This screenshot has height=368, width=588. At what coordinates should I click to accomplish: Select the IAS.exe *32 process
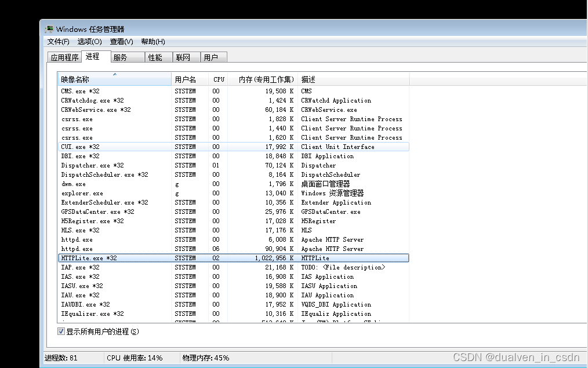tap(233, 276)
